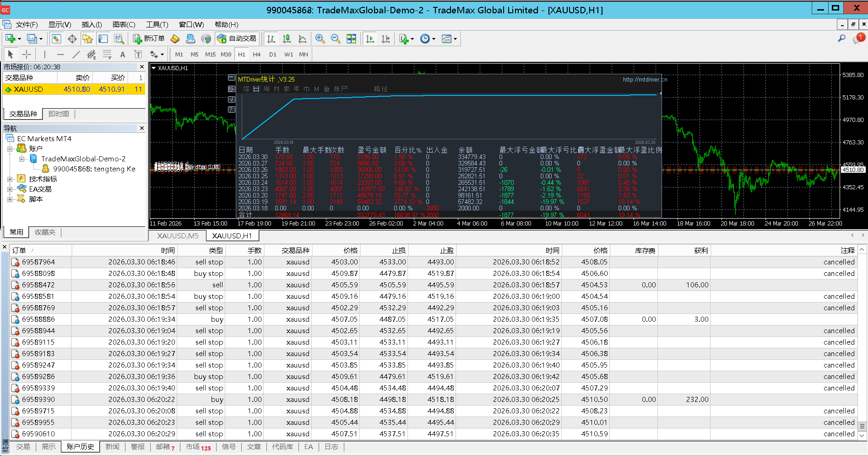
Task: Draw a trendline with the line tool
Action: click(x=76, y=55)
